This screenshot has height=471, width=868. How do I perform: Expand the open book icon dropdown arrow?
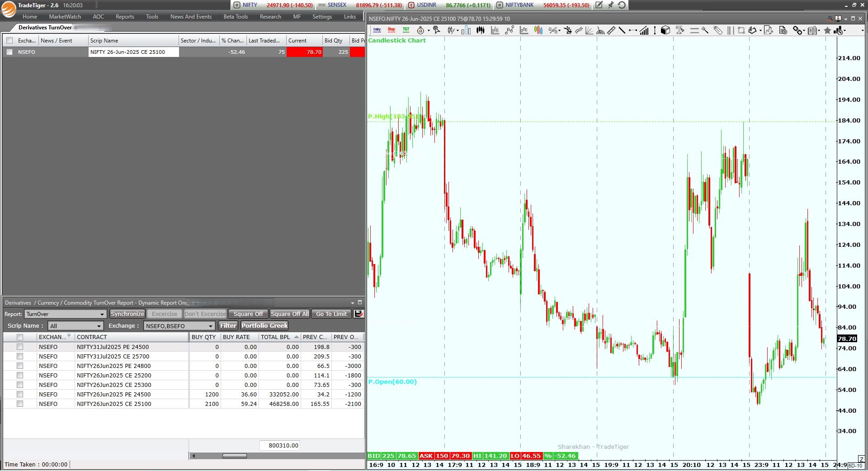819,31
